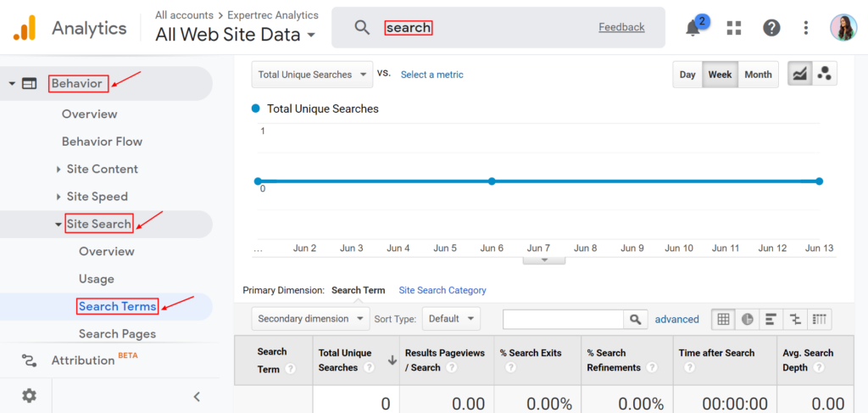The height and width of the screenshot is (413, 868).
Task: Select the Performance bar view icon
Action: [x=771, y=319]
